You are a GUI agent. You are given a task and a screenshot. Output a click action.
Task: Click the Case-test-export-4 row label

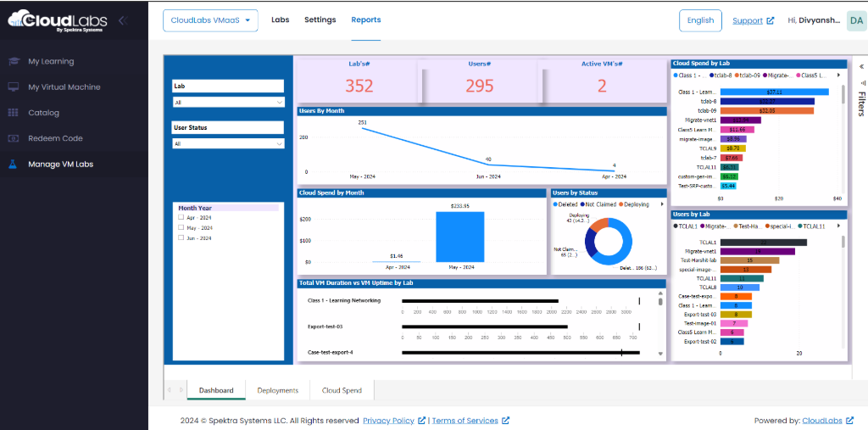pos(330,352)
